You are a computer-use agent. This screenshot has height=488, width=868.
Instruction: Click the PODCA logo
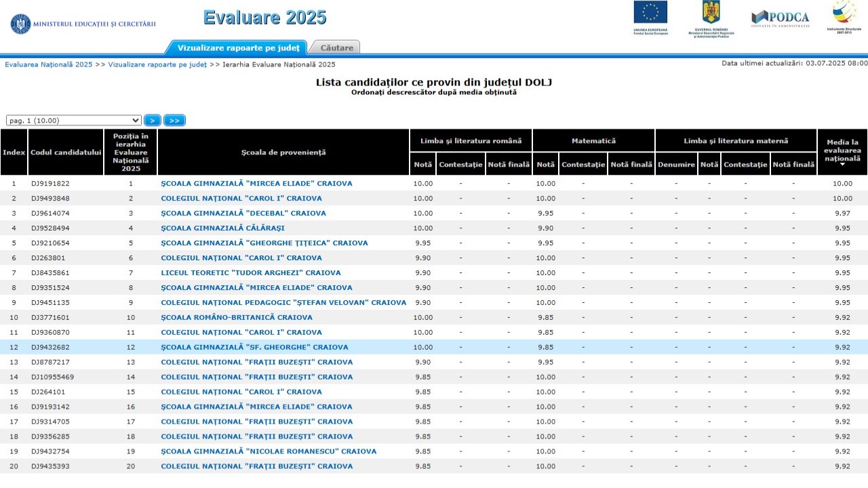point(781,18)
